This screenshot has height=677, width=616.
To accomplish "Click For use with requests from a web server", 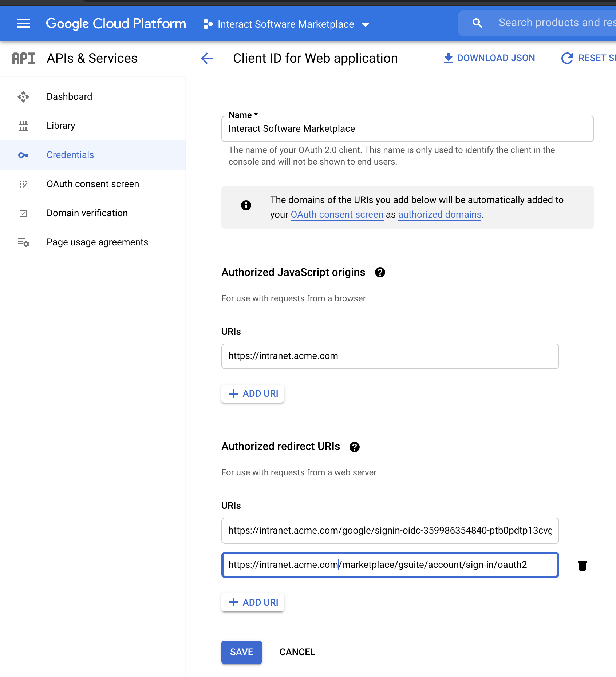I will pyautogui.click(x=299, y=472).
